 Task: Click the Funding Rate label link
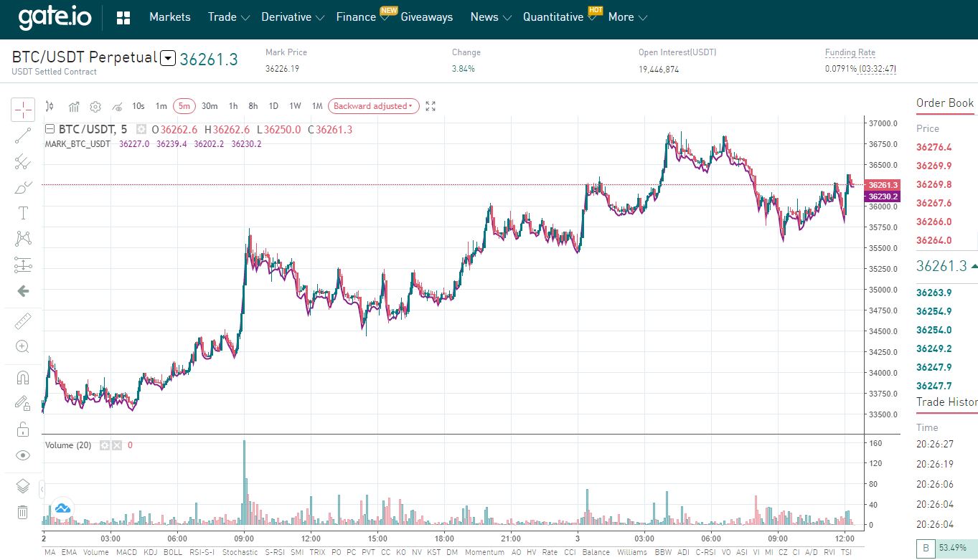(x=850, y=52)
